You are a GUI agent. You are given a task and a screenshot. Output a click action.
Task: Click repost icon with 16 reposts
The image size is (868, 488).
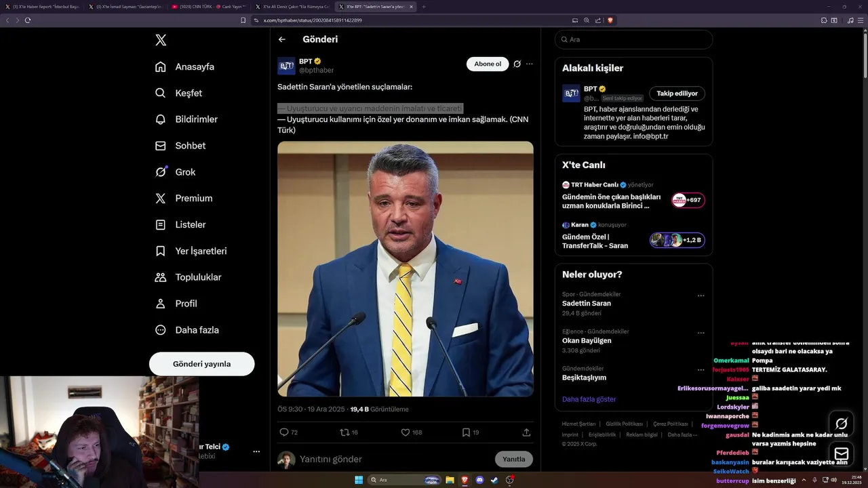[x=349, y=432]
